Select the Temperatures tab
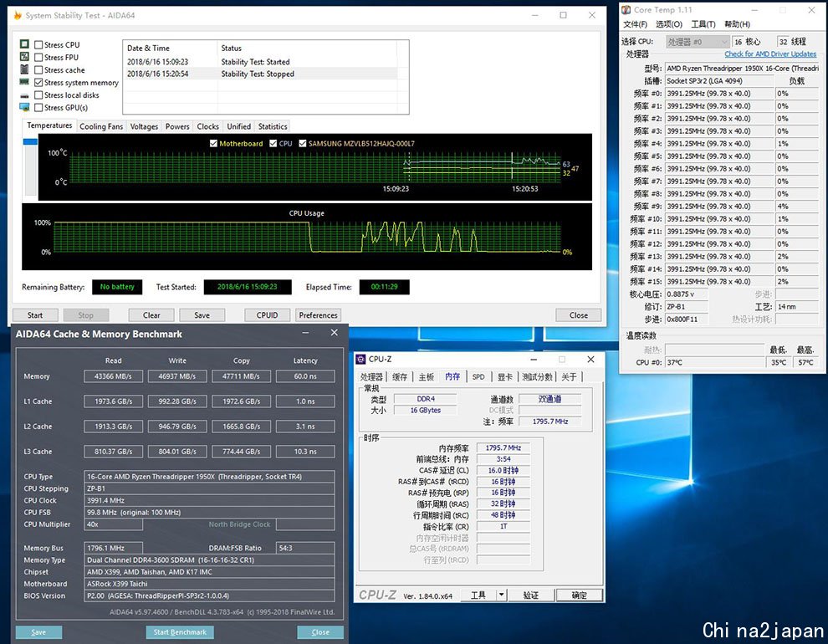Image resolution: width=828 pixels, height=644 pixels. click(49, 125)
